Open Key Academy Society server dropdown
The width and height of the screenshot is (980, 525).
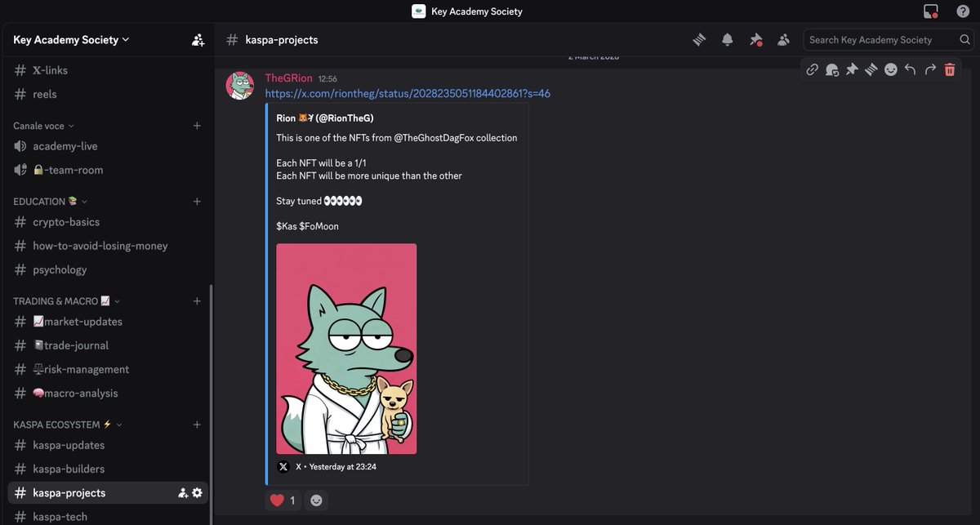[x=72, y=39]
